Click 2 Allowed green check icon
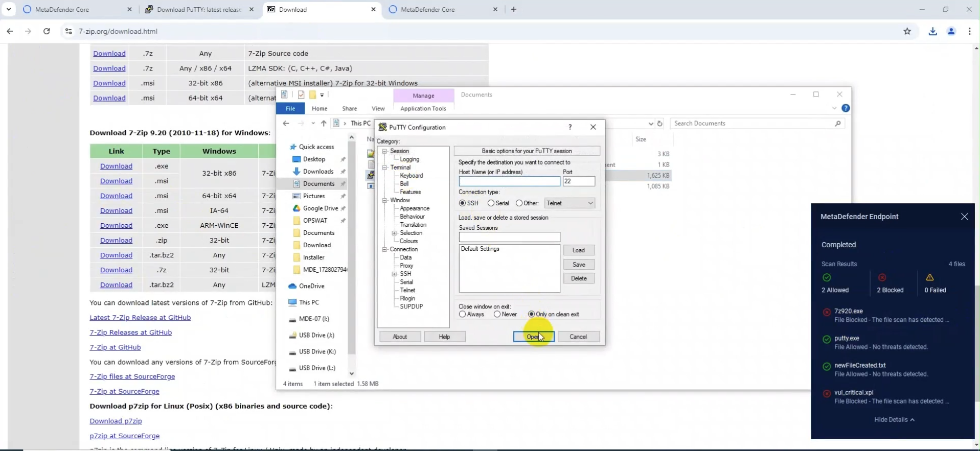Viewport: 980px width, 451px height. click(x=827, y=277)
